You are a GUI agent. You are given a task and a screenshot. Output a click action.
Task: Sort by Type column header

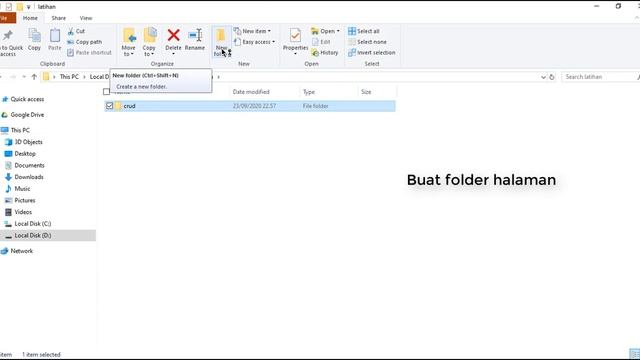tap(309, 92)
